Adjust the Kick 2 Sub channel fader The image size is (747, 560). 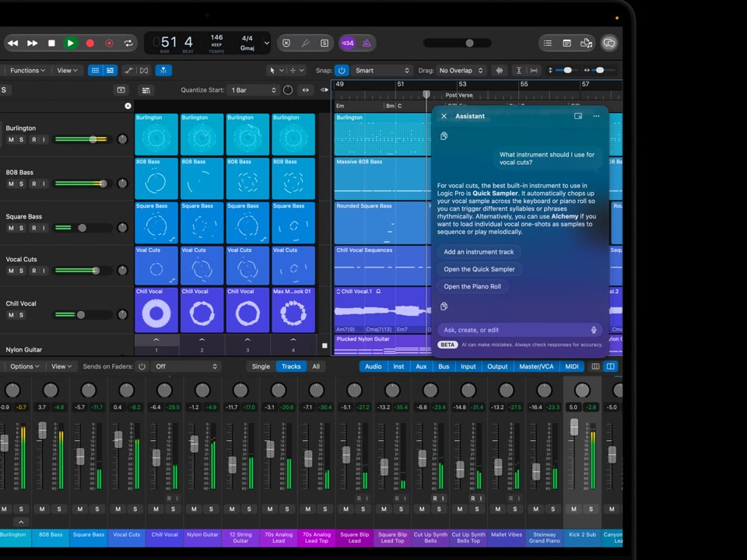coord(574,427)
